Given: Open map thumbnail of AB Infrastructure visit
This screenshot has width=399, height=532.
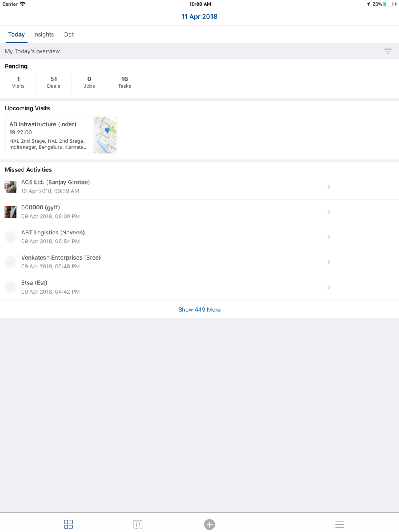Looking at the screenshot, I should pos(105,135).
